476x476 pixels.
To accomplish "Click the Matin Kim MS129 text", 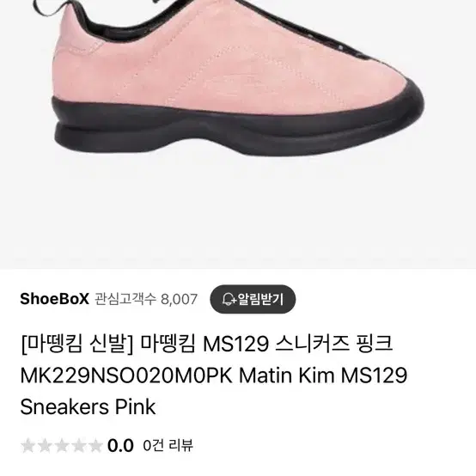I will 323,375.
